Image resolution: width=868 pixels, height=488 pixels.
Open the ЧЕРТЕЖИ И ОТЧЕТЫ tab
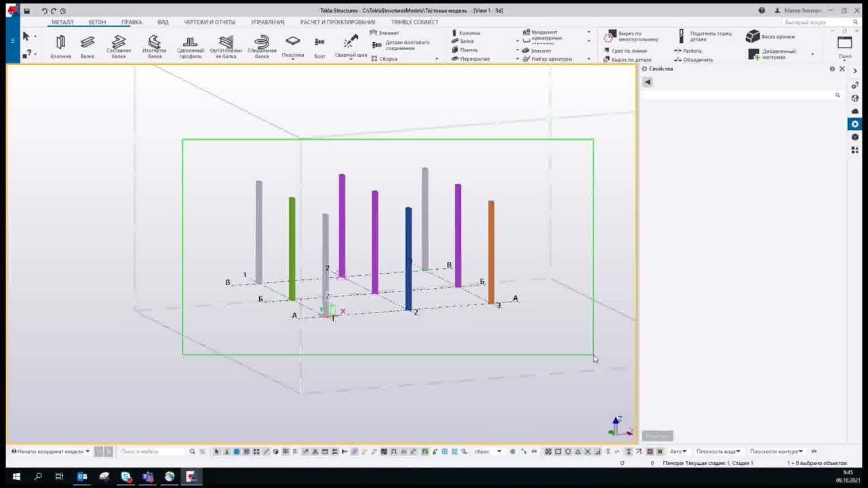210,22
